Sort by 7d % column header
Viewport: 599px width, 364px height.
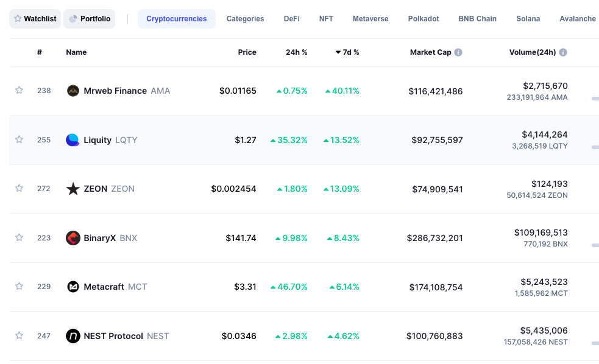coord(347,52)
